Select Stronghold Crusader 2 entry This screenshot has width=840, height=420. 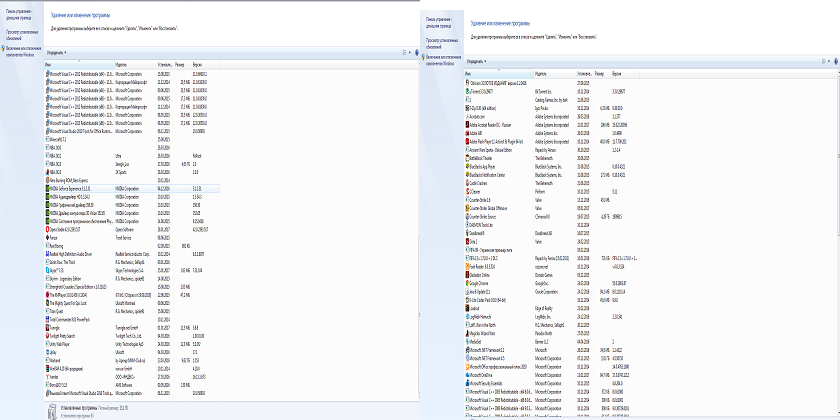(x=132, y=287)
